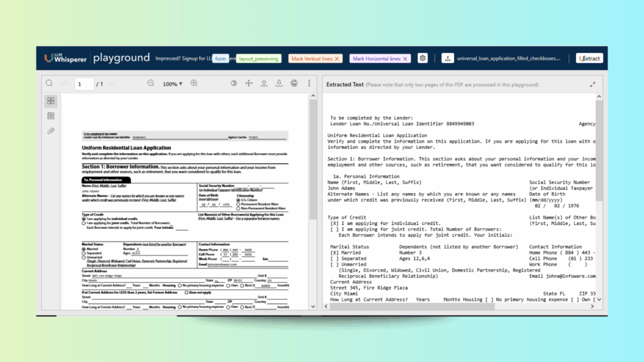Zoom out using the minus magnifier

tap(150, 84)
